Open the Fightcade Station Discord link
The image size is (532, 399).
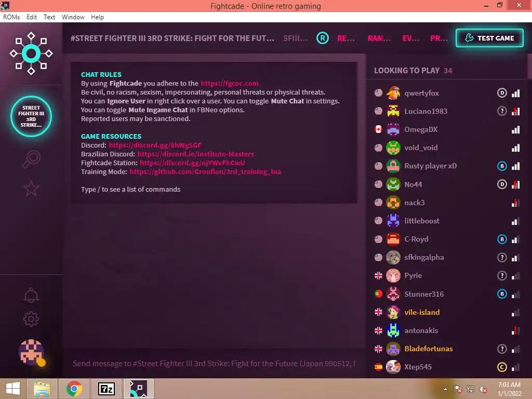click(x=192, y=163)
